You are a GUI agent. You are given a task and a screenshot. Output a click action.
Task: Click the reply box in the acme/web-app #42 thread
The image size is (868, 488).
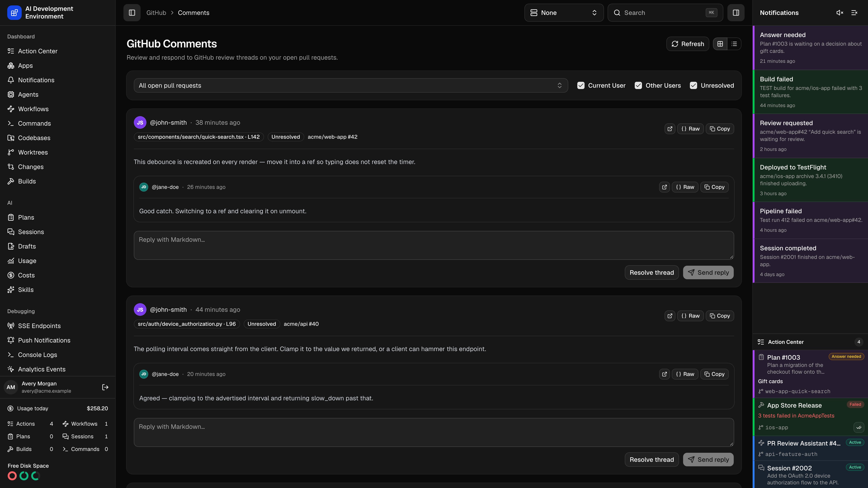pyautogui.click(x=434, y=245)
